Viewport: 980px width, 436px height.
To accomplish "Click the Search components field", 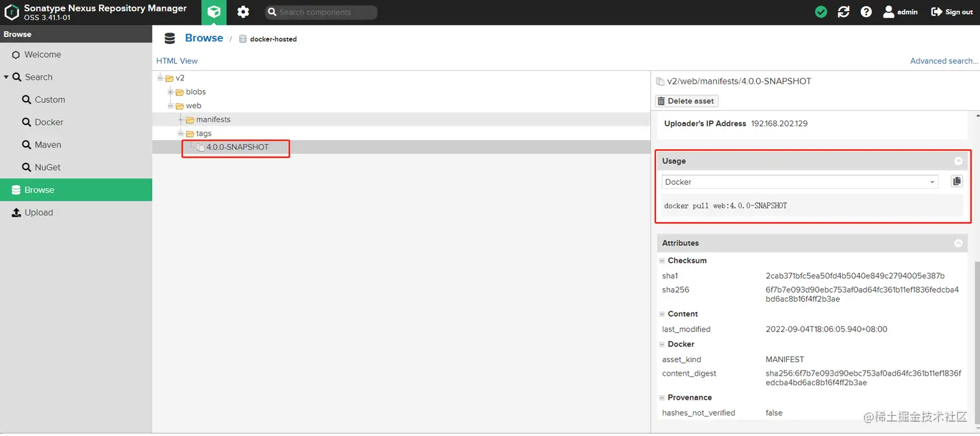I will click(x=321, y=12).
